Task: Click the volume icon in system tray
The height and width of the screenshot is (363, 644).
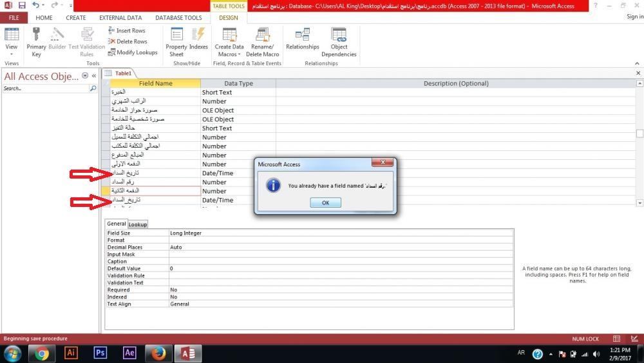Action: pos(596,354)
